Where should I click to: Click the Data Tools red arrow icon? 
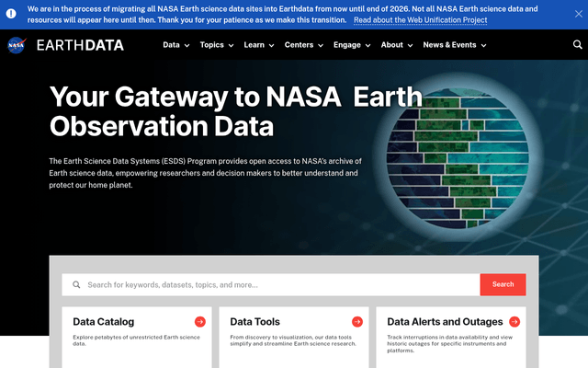(357, 322)
